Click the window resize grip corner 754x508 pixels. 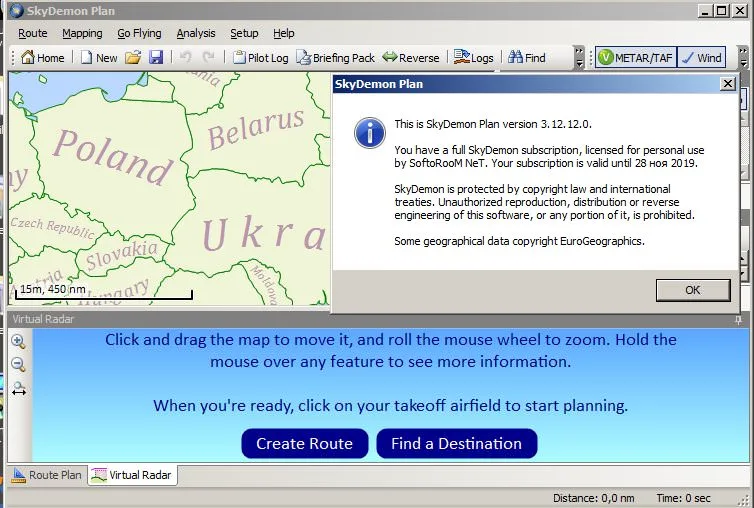[743, 501]
